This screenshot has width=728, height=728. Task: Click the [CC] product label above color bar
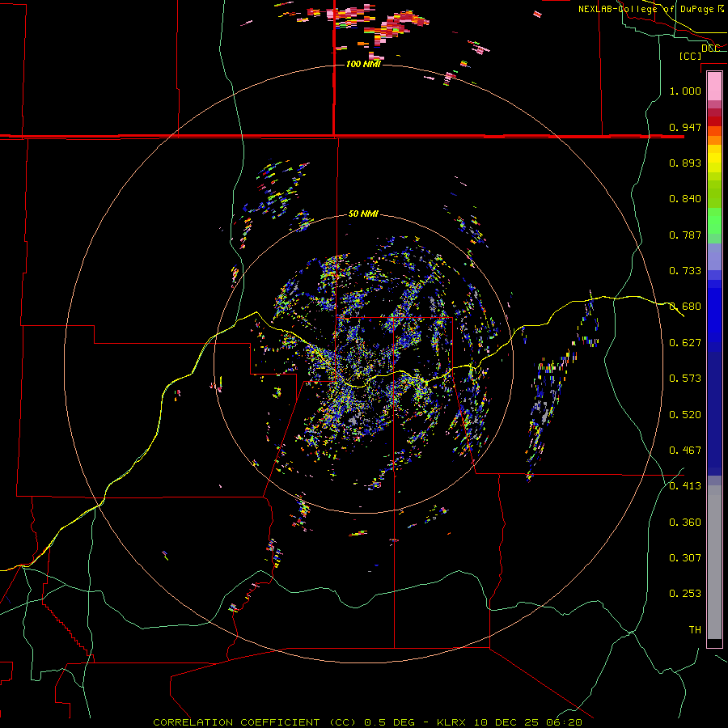pyautogui.click(x=690, y=56)
